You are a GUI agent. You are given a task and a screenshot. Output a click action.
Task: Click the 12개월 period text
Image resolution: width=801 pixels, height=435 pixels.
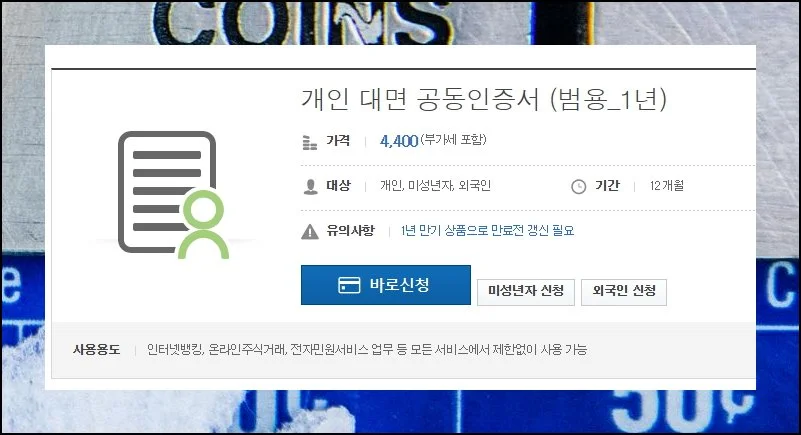click(x=667, y=186)
